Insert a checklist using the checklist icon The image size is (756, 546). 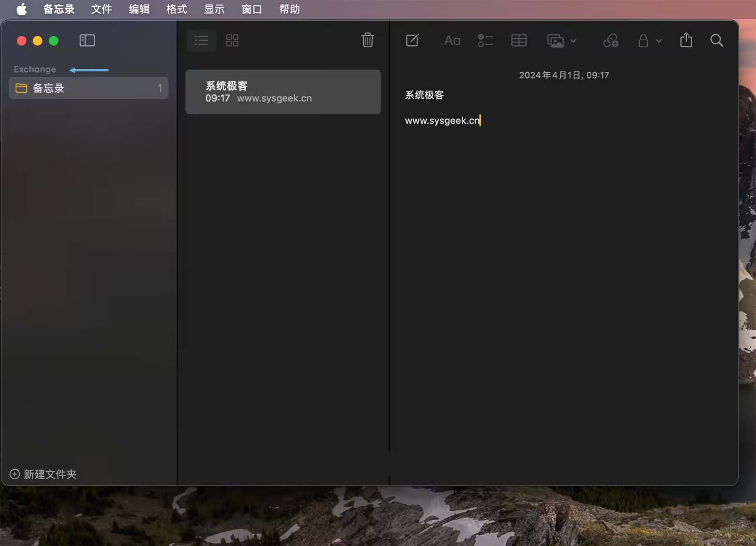click(x=485, y=40)
